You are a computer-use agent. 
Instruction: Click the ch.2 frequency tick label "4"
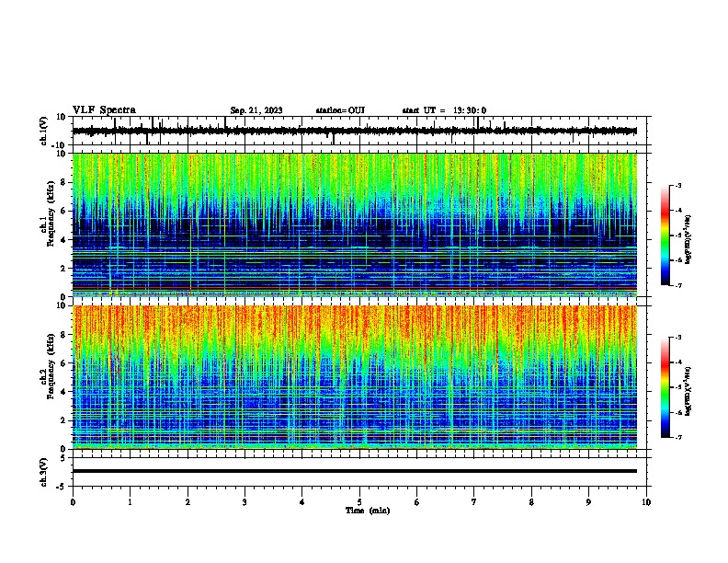[x=63, y=392]
